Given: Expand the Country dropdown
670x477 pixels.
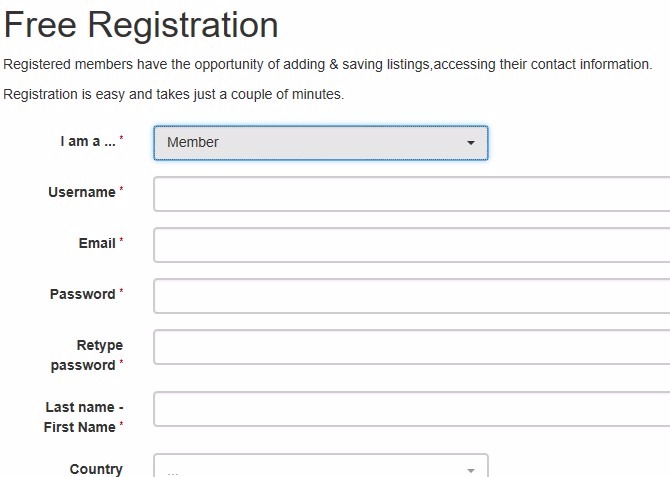Looking at the screenshot, I should [320, 468].
